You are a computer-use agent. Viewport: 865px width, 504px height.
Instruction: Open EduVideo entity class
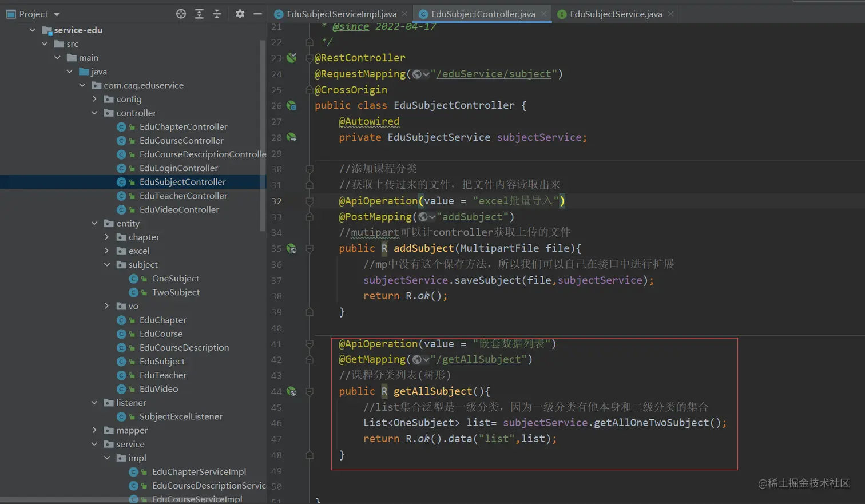(x=158, y=389)
